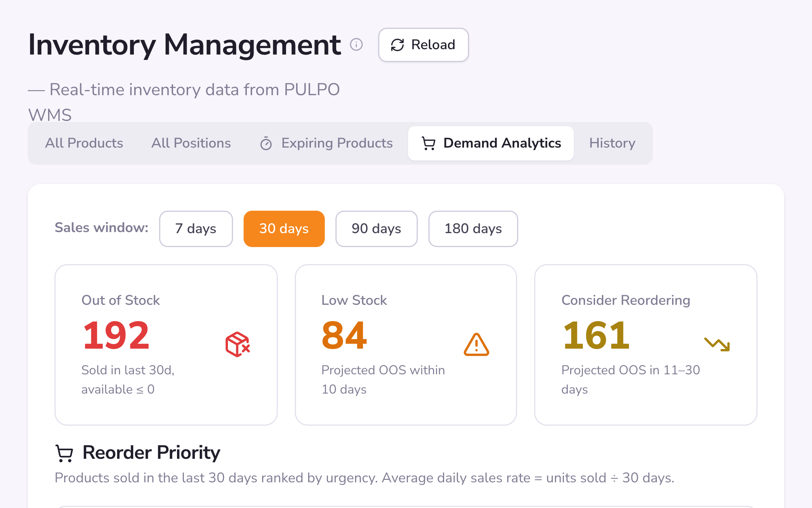Select the 30 days sales window
Screen dimensions: 812x508
click(x=284, y=229)
